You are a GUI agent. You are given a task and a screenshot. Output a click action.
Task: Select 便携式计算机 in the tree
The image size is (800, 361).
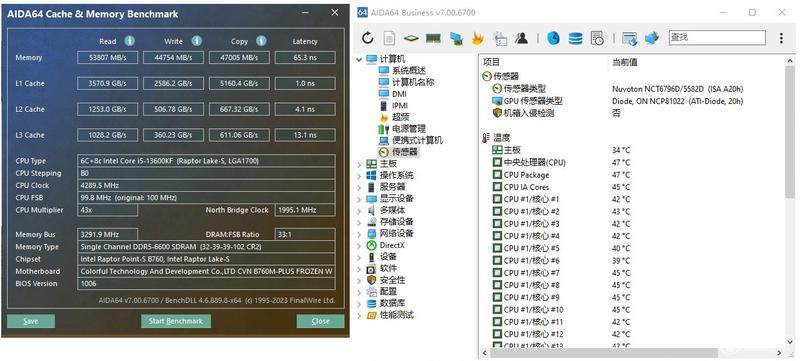pos(417,140)
